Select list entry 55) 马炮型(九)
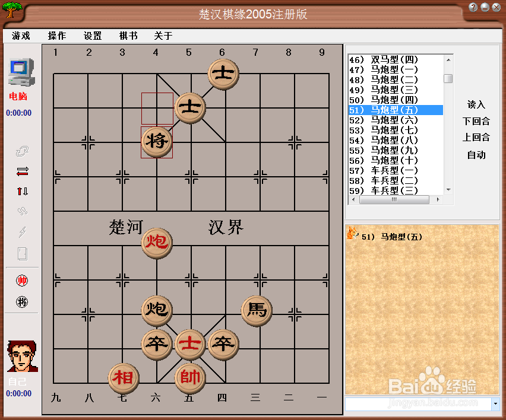 pyautogui.click(x=396, y=151)
